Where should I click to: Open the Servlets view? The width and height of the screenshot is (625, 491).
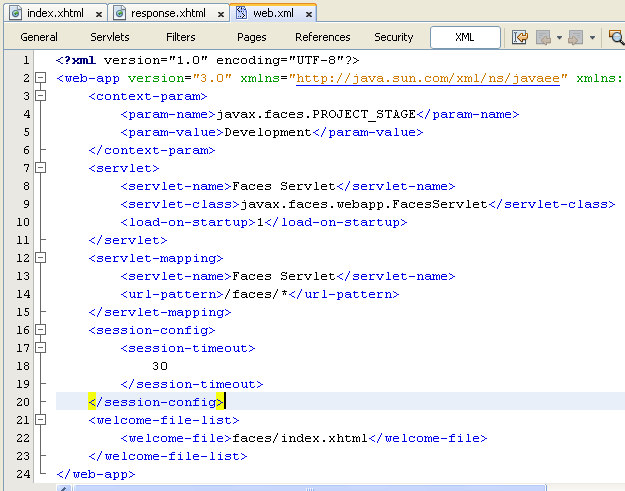tap(110, 37)
